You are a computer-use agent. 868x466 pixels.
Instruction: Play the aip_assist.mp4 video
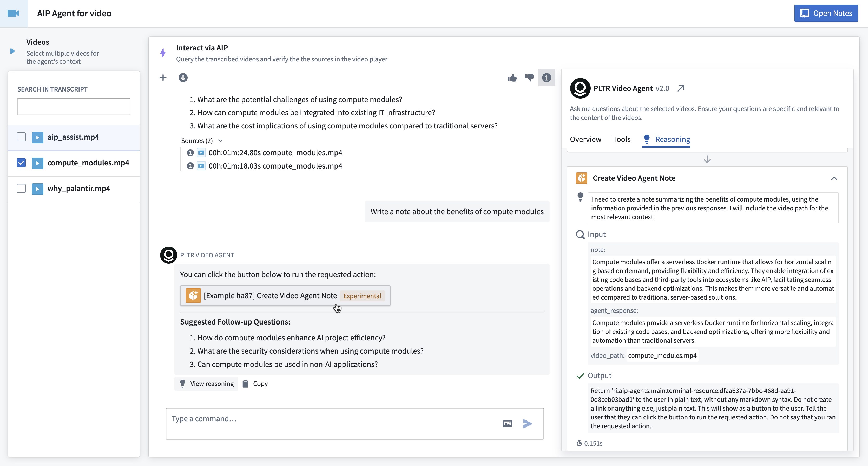pos(37,137)
